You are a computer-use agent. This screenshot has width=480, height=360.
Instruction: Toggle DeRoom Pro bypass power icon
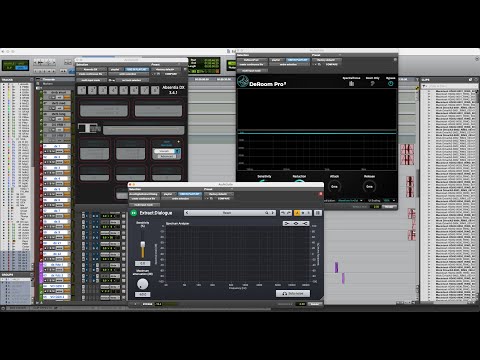pos(391,83)
